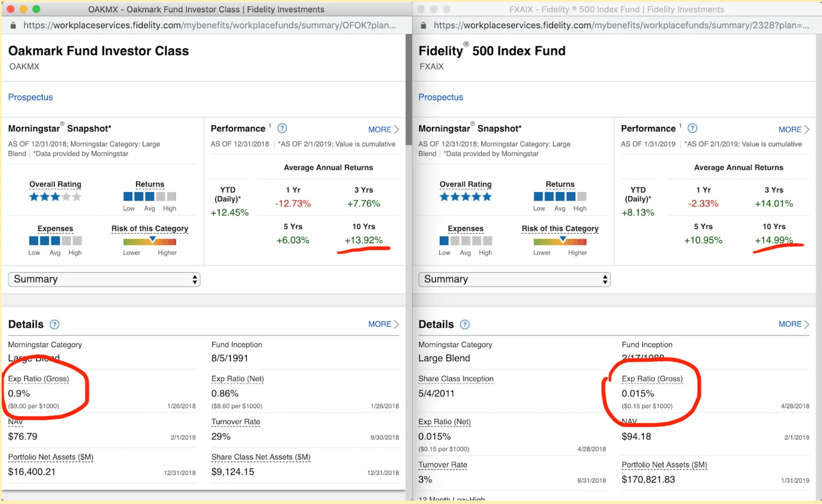The image size is (822, 504).
Task: Click Exp Ratio (Net) term in Fidelity window
Action: click(x=444, y=422)
